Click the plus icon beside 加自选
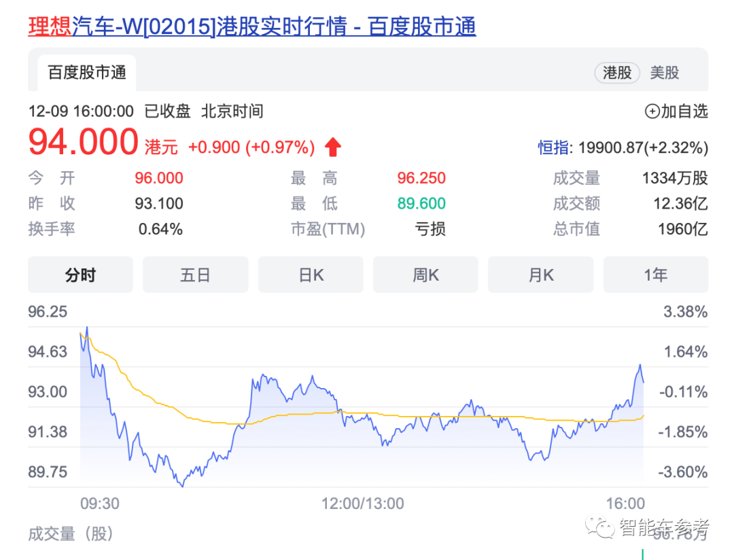 tap(652, 111)
